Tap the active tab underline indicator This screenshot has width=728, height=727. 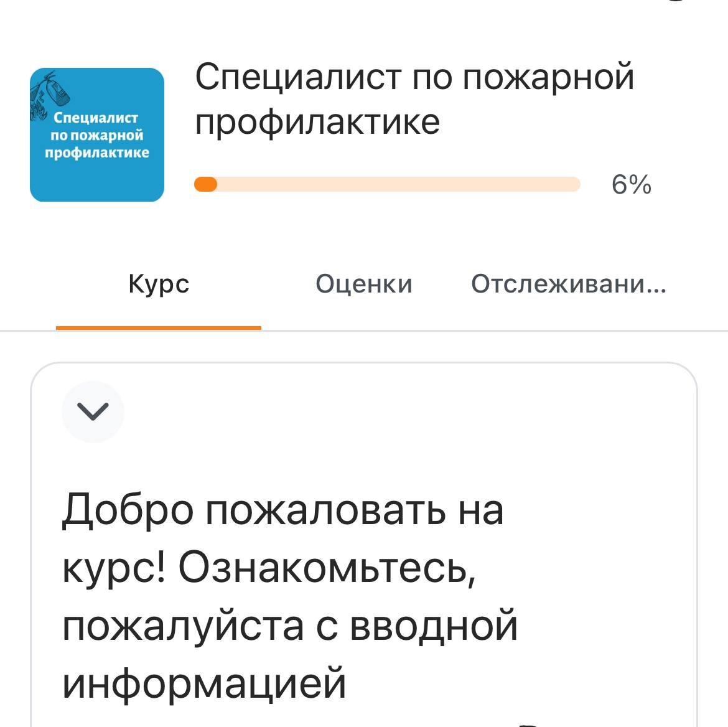[159, 326]
